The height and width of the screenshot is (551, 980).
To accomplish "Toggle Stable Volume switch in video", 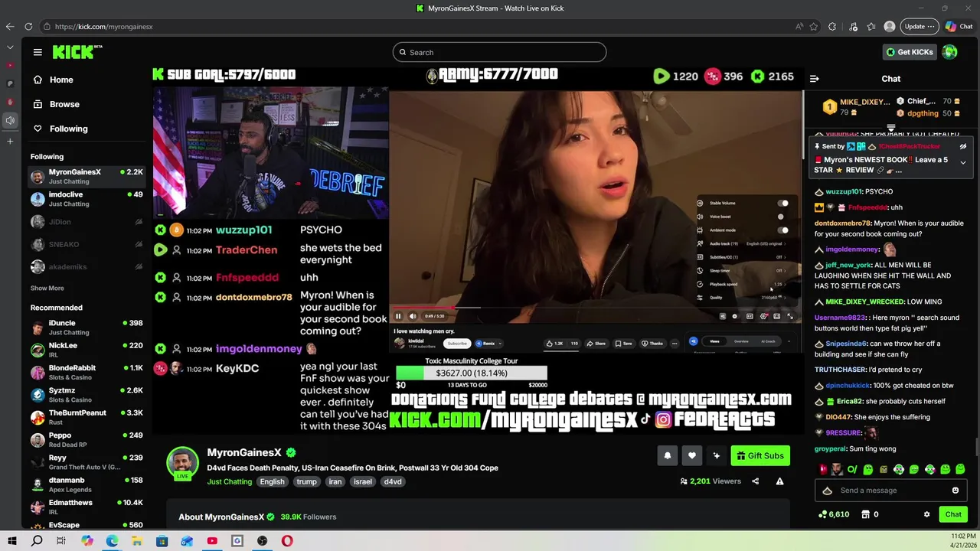I will coord(782,203).
